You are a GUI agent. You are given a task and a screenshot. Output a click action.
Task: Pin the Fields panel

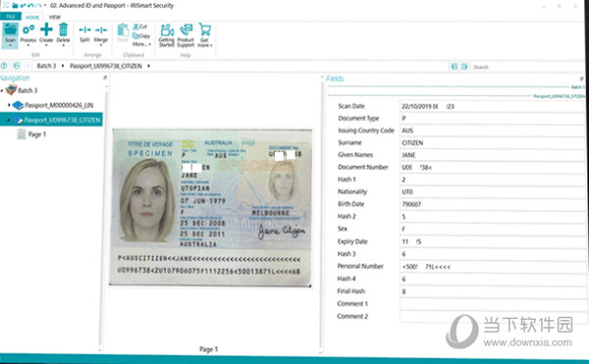click(x=581, y=78)
